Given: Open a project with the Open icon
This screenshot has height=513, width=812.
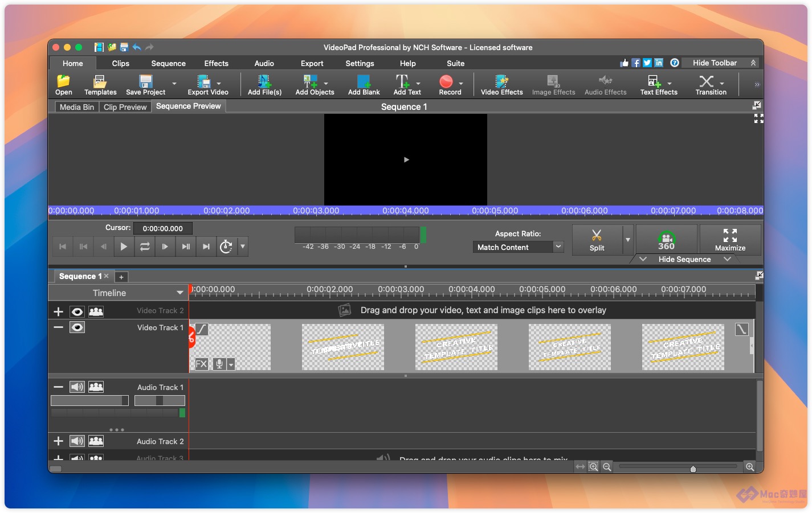Looking at the screenshot, I should (63, 85).
